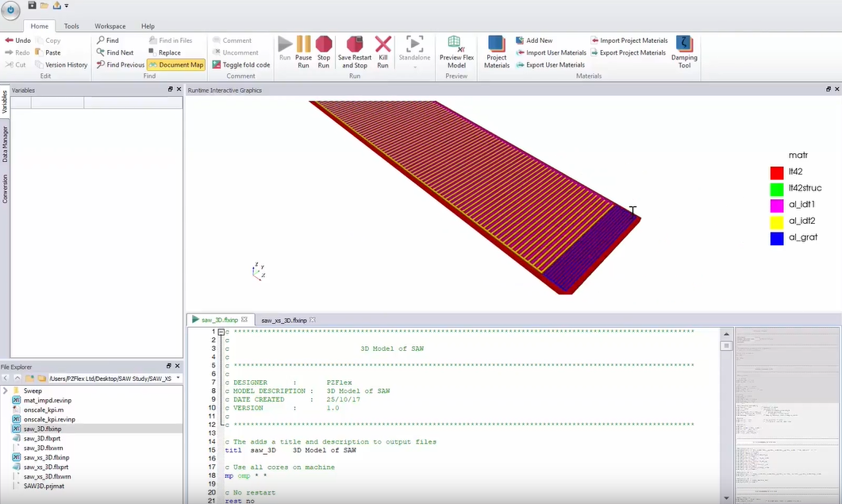842x504 pixels.
Task: Click Toggle fold code
Action: tap(240, 64)
